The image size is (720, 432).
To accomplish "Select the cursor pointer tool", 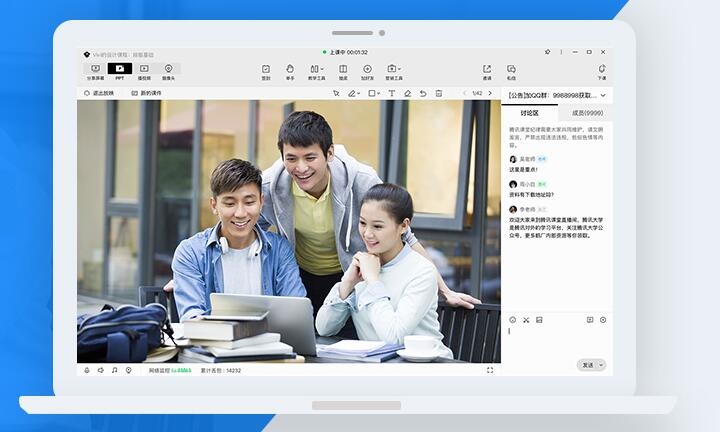I will 336,93.
